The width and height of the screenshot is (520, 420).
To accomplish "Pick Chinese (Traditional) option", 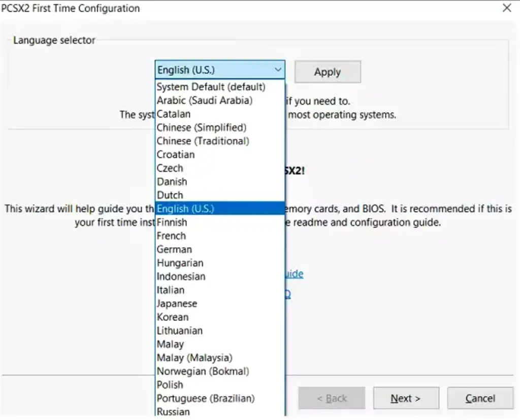I will [x=203, y=141].
